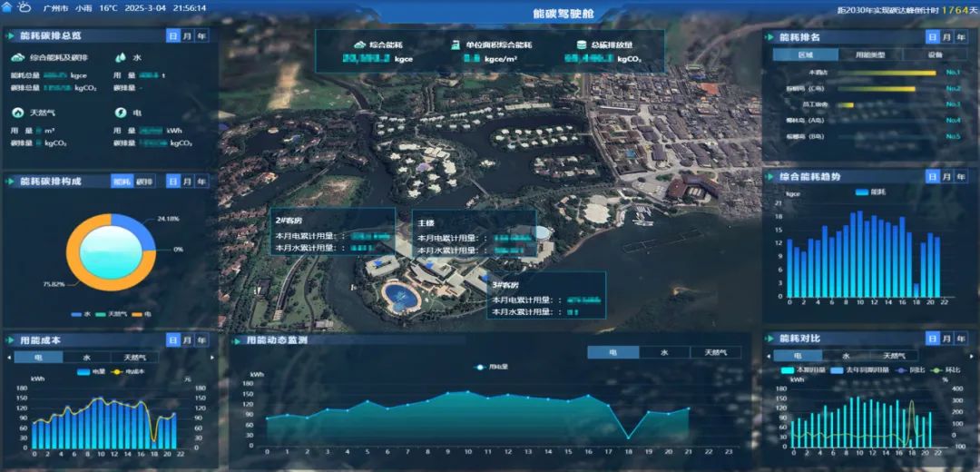The width and height of the screenshot is (980, 472).
Task: Click the 电 legend swatch under donut chart
Action: pyautogui.click(x=139, y=314)
